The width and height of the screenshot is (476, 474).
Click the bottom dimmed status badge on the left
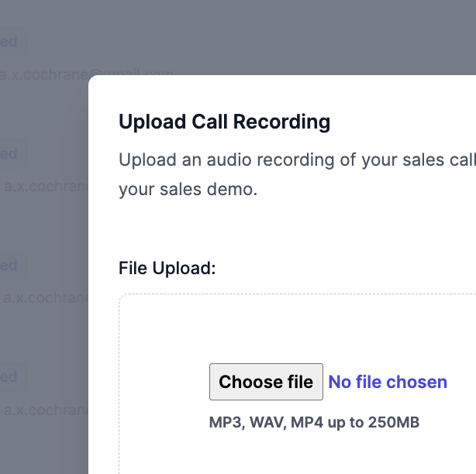[9, 377]
